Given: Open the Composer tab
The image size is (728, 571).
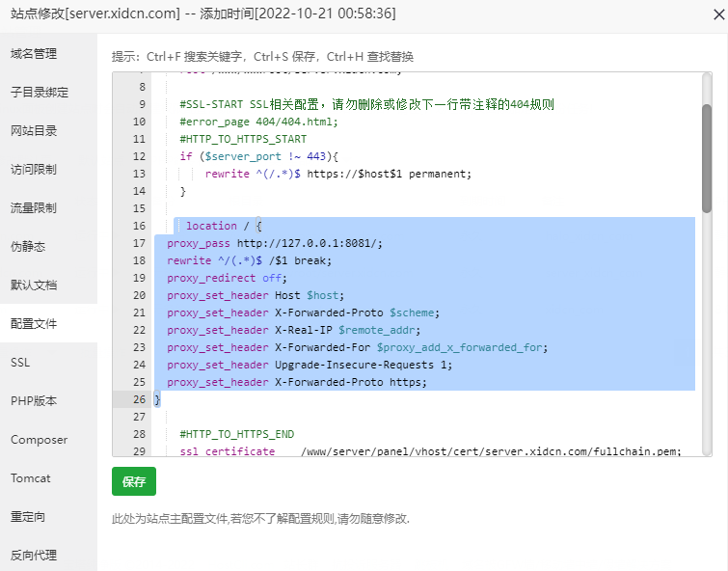Looking at the screenshot, I should click(x=39, y=440).
